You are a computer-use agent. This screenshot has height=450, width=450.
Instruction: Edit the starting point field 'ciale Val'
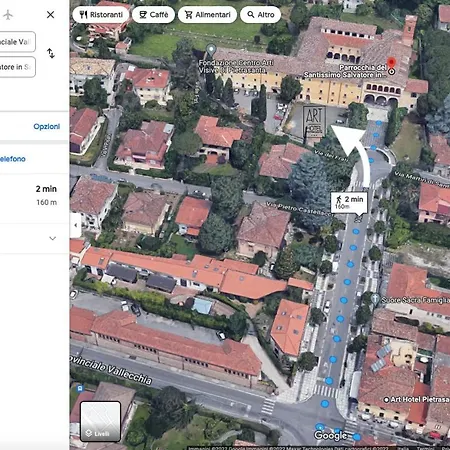(x=17, y=42)
